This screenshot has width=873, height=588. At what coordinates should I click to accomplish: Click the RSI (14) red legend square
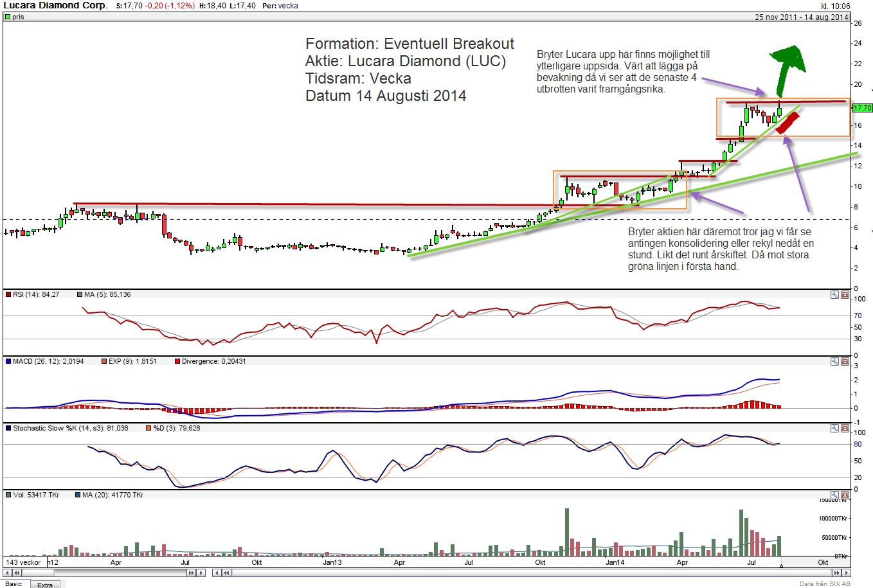[8, 295]
